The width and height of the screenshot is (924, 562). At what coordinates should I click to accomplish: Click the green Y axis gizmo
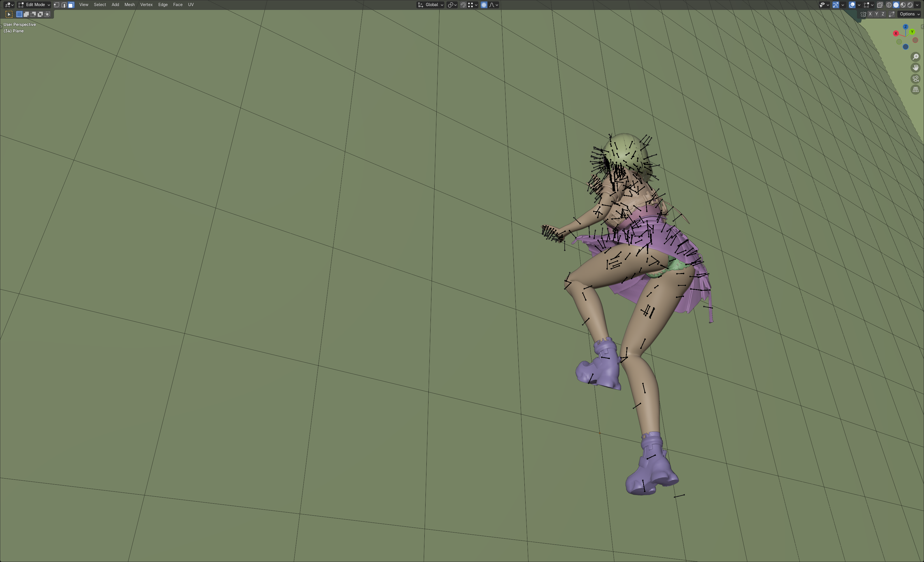912,32
